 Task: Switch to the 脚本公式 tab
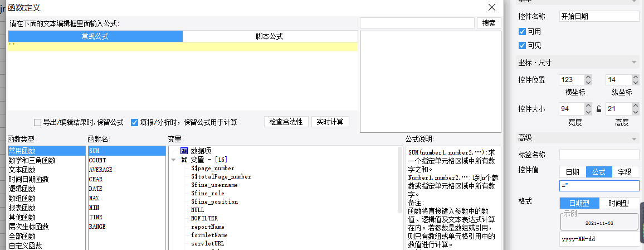[270, 36]
